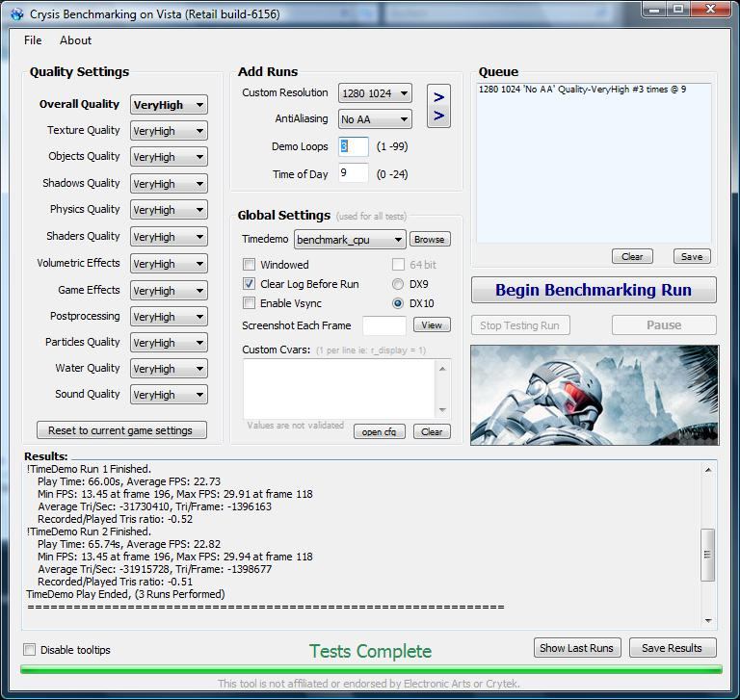
Task: Expand the Objects Quality dropdown
Action: click(169, 157)
